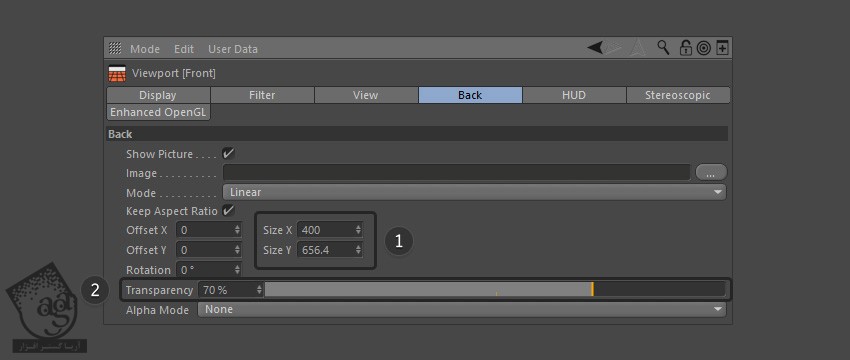The width and height of the screenshot is (850, 360).
Task: Open the User Data menu
Action: (233, 49)
